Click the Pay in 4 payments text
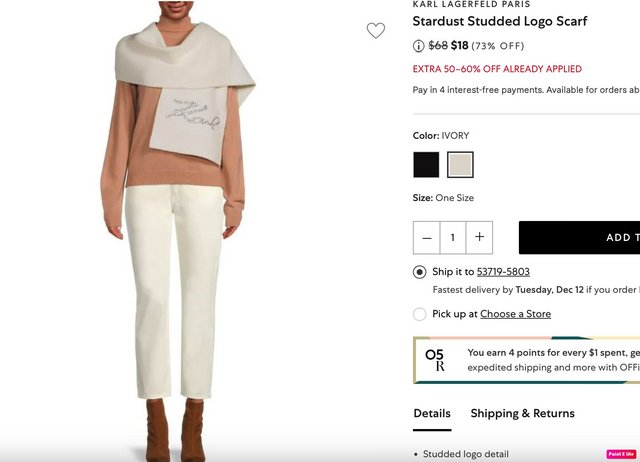 click(x=526, y=90)
